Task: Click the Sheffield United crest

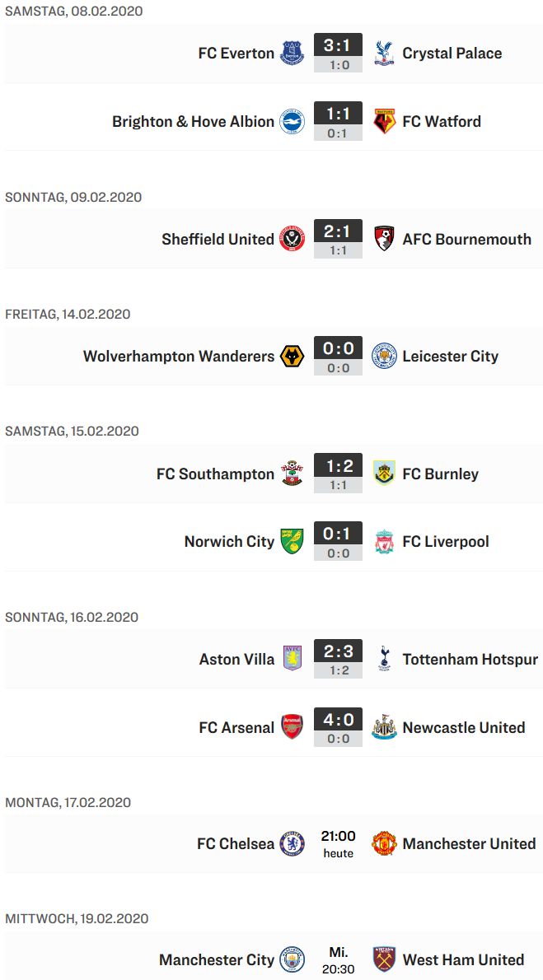Action: (293, 239)
